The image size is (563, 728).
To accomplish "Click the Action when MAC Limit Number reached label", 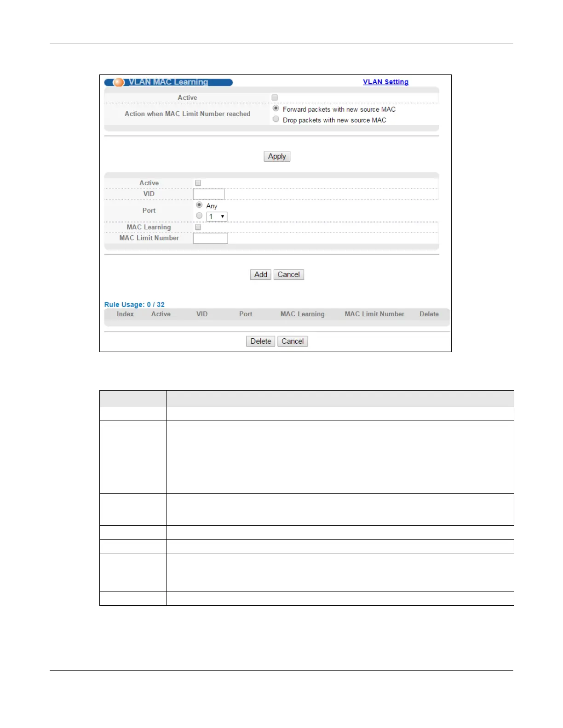I will (x=188, y=114).
